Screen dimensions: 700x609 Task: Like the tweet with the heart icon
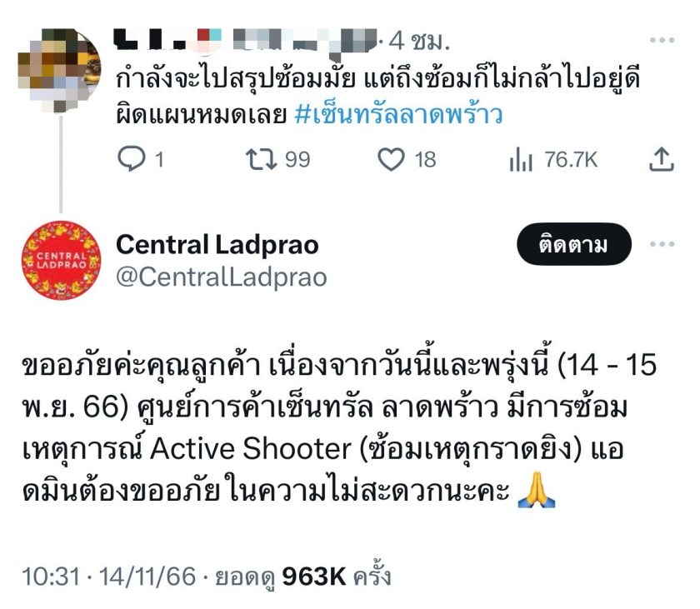(x=391, y=159)
